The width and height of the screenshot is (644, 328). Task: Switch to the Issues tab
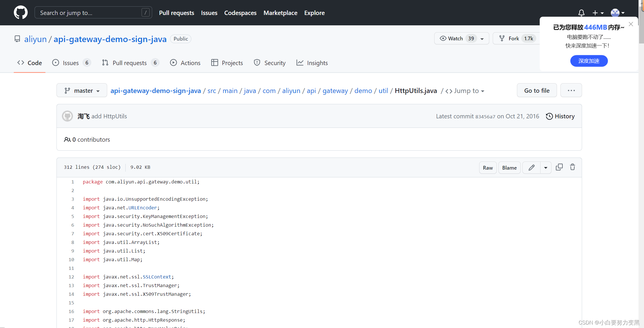pos(71,63)
